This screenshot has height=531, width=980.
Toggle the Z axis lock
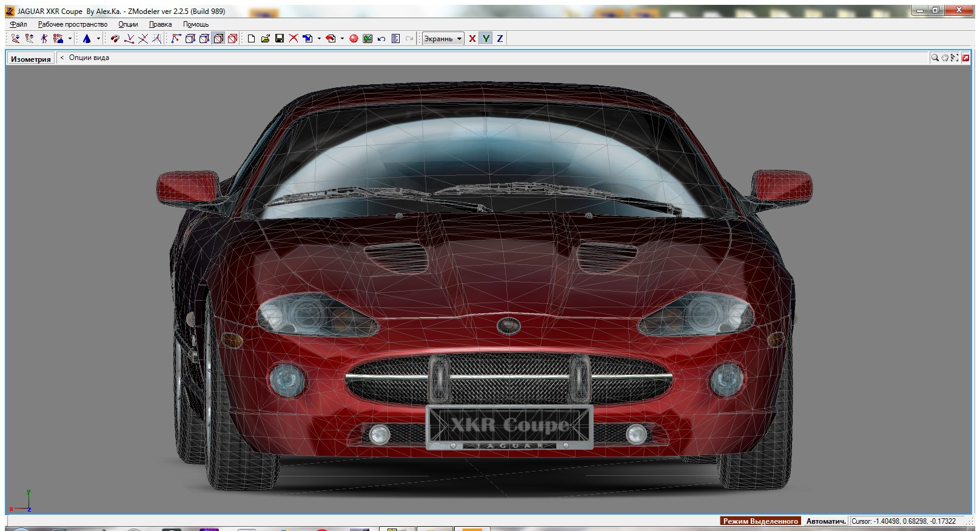(500, 38)
